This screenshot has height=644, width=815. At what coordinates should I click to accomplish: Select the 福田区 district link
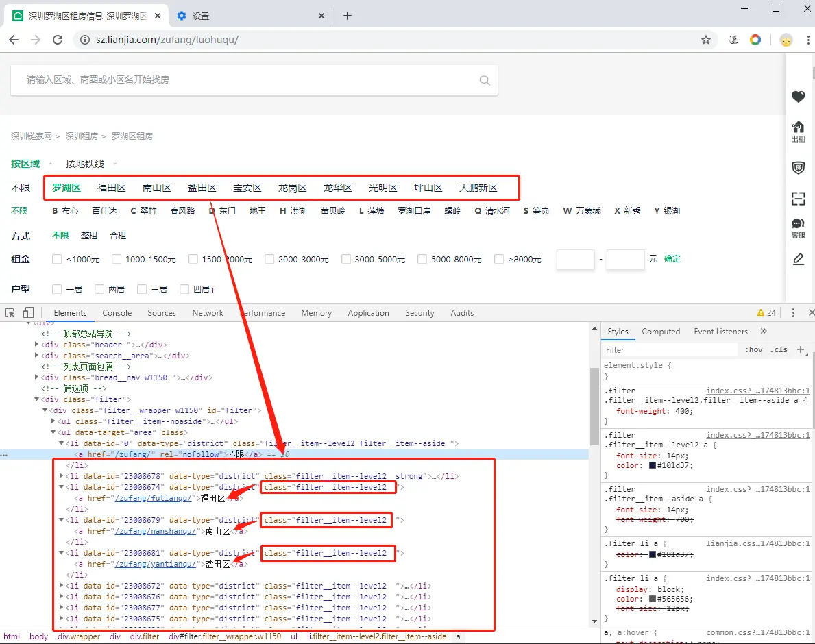click(x=112, y=188)
